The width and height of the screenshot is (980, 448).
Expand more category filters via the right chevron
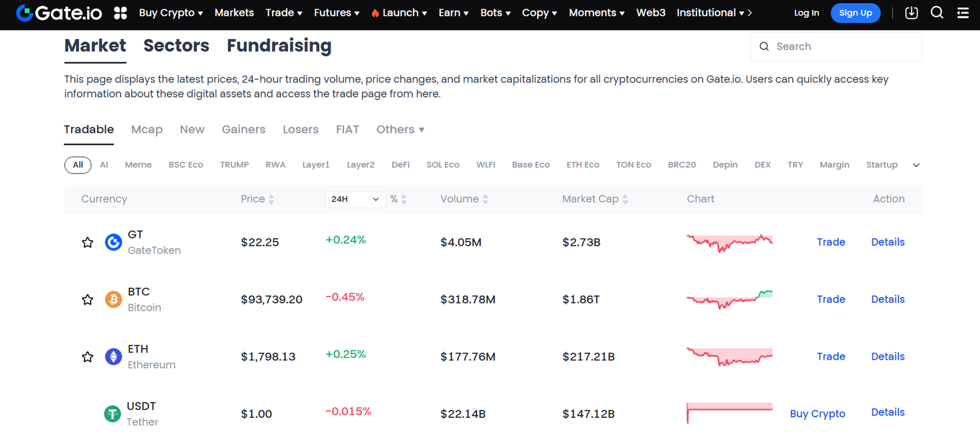point(916,164)
